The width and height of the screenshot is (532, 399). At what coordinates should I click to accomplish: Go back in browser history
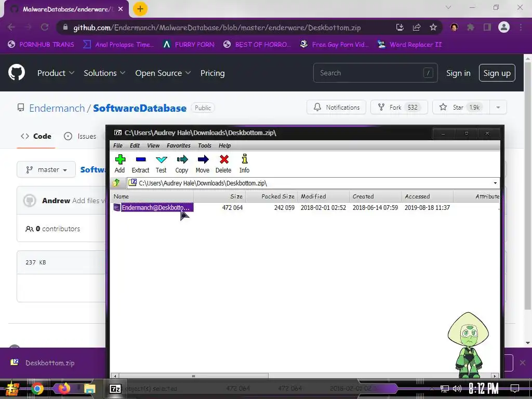(11, 27)
